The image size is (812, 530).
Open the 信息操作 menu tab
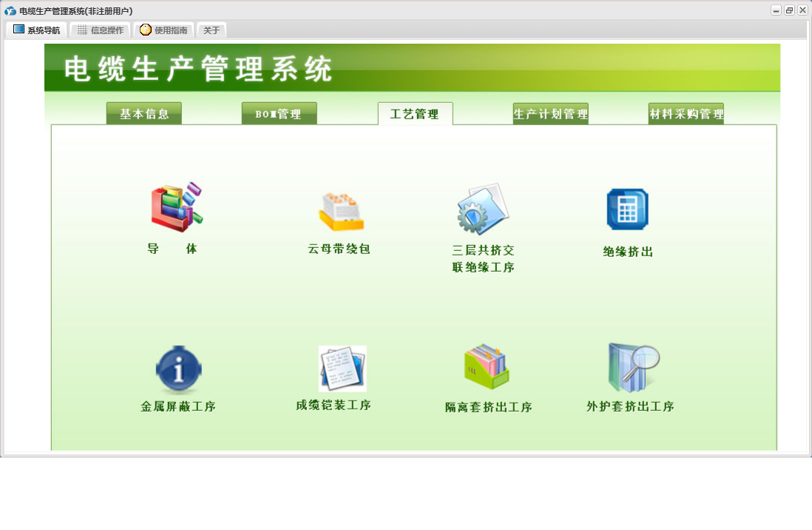101,30
